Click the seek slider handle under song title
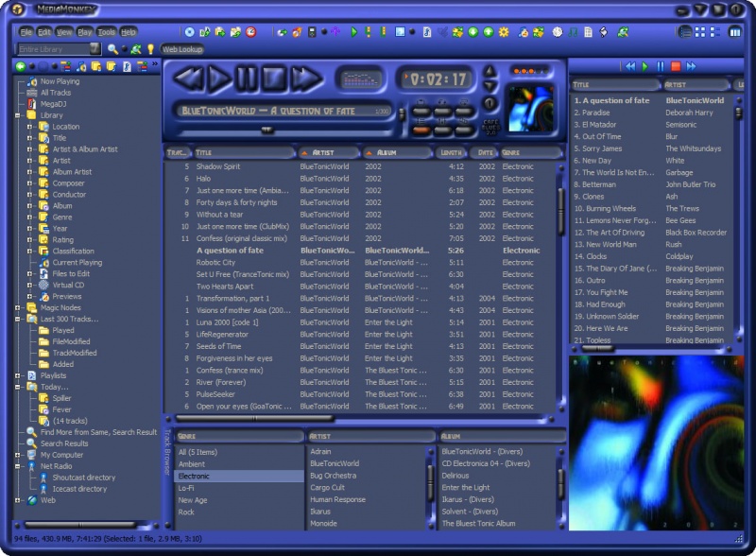The width and height of the screenshot is (756, 556). (267, 130)
